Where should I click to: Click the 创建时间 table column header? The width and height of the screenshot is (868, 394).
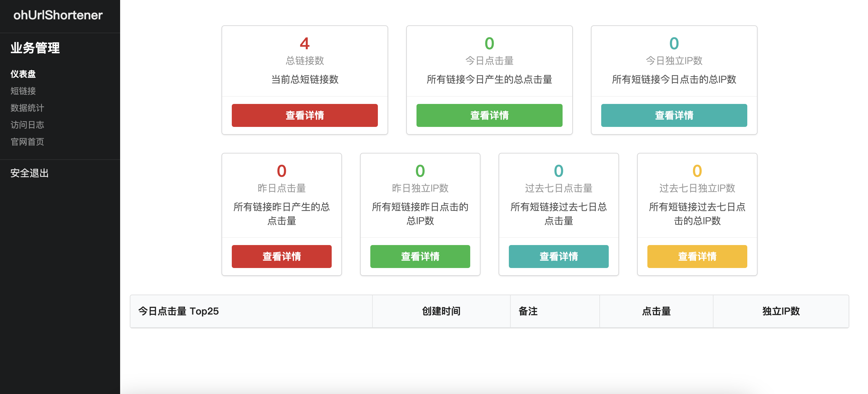(441, 311)
